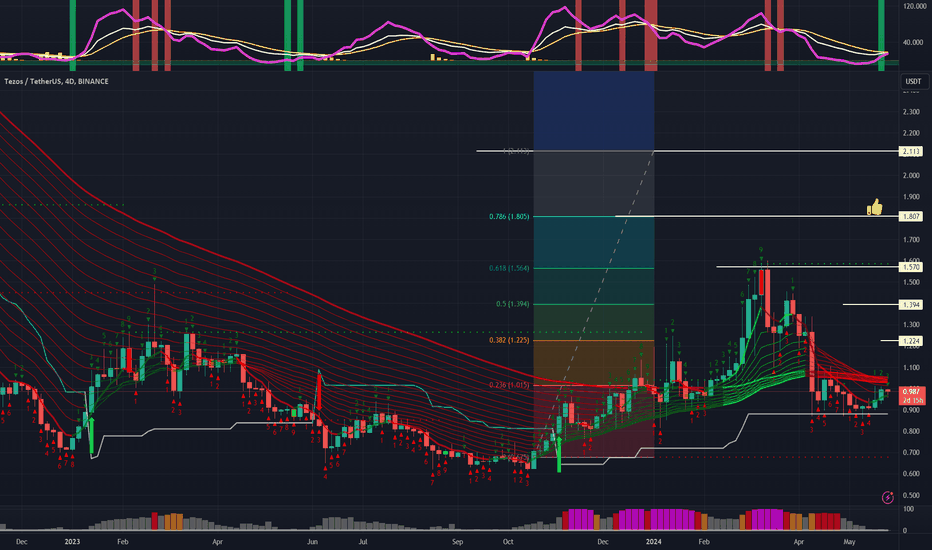Image resolution: width=932 pixels, height=550 pixels.
Task: Click the current price label 0.987
Action: click(912, 391)
